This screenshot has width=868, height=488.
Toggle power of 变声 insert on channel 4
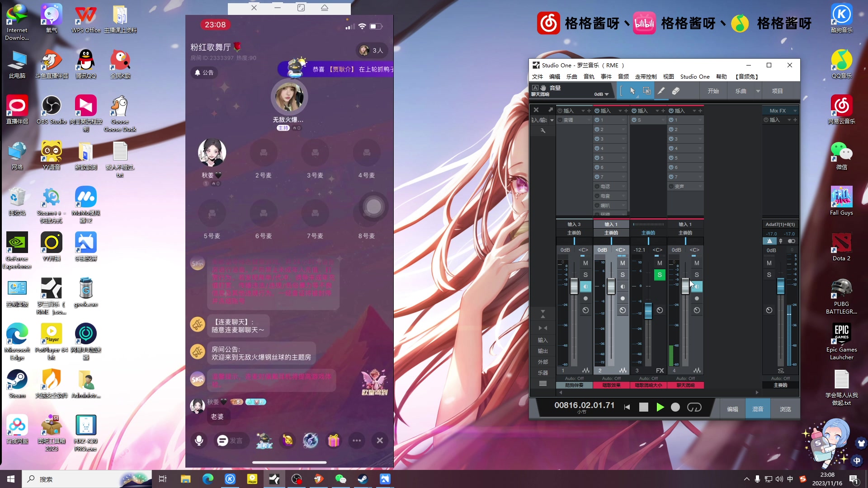(671, 186)
